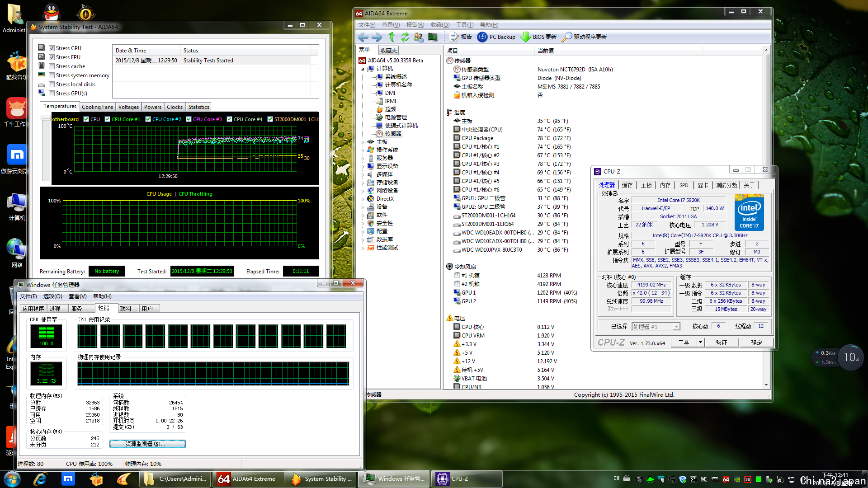Click the network speed widget showing 10%

tap(851, 357)
